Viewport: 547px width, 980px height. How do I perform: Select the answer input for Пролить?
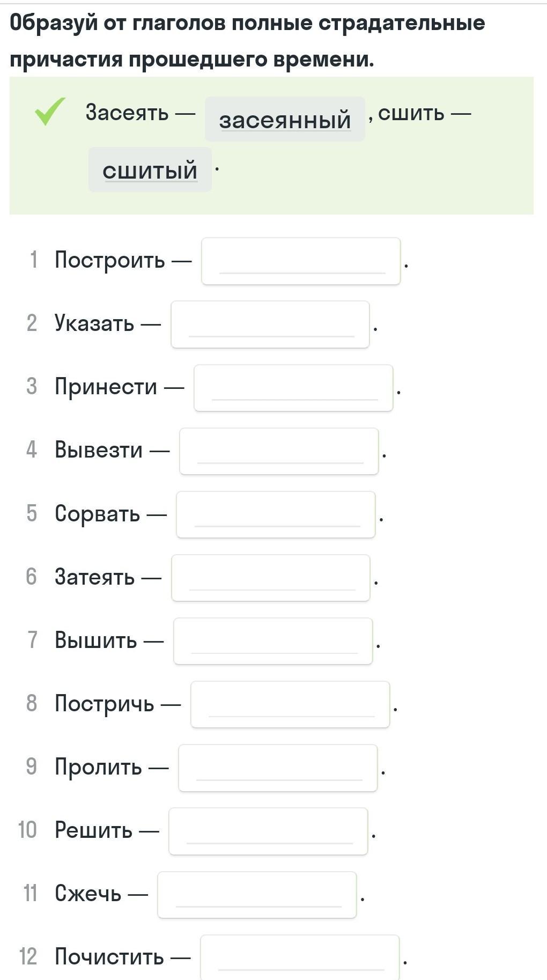point(278,768)
